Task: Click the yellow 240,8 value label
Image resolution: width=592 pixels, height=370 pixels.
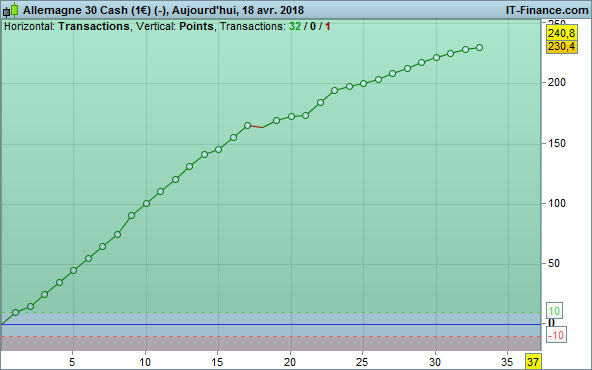Action: point(561,33)
